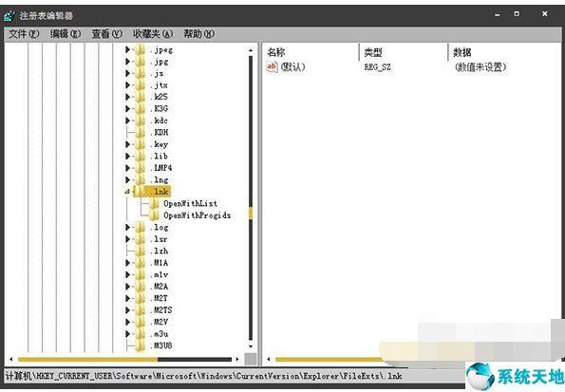565x392 pixels.
Task: Expand the .key registry node
Action: (x=127, y=144)
